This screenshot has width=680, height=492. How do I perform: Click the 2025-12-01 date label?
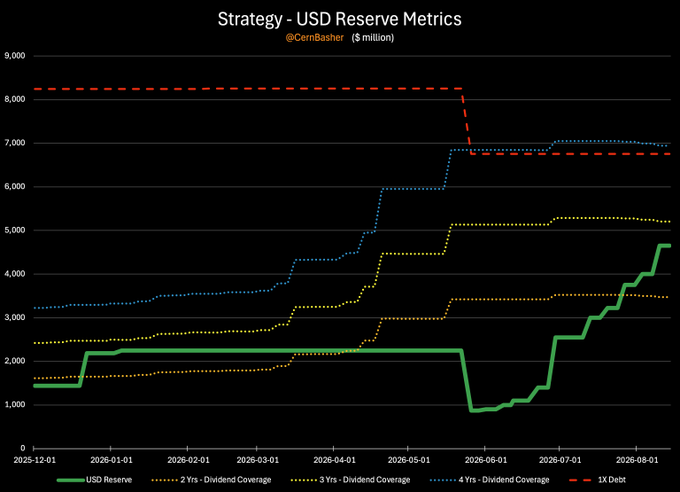[35, 460]
